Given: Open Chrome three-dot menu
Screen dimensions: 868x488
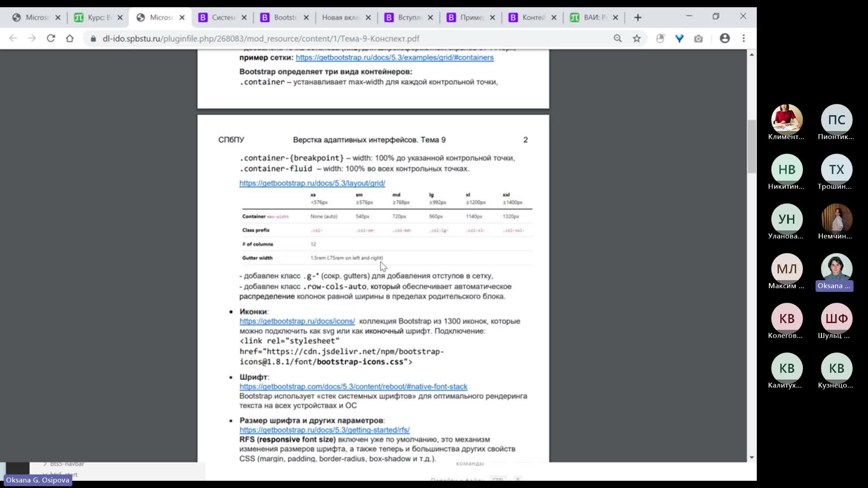Looking at the screenshot, I should pyautogui.click(x=744, y=38).
